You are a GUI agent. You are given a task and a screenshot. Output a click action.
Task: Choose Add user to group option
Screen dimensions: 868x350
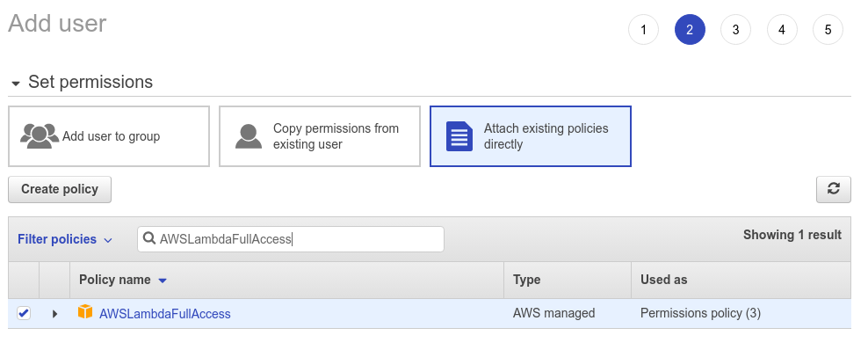click(109, 136)
